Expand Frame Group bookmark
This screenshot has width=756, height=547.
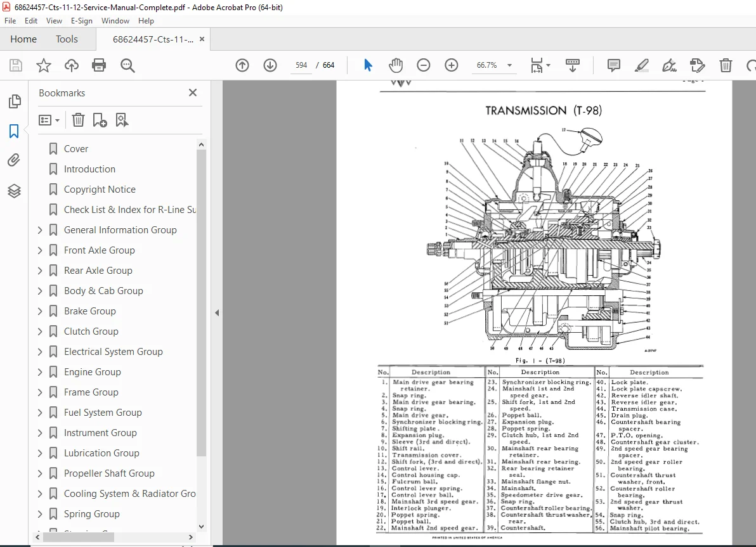pos(40,392)
